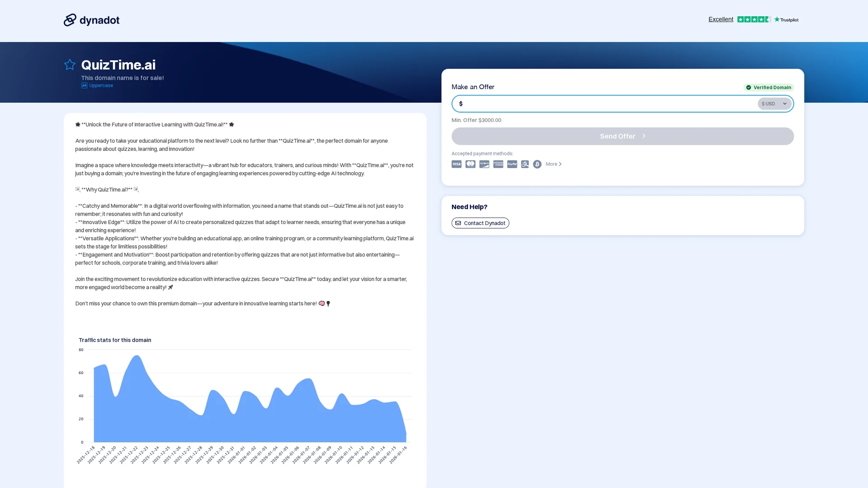Click the Visa payment icon

coord(457,164)
